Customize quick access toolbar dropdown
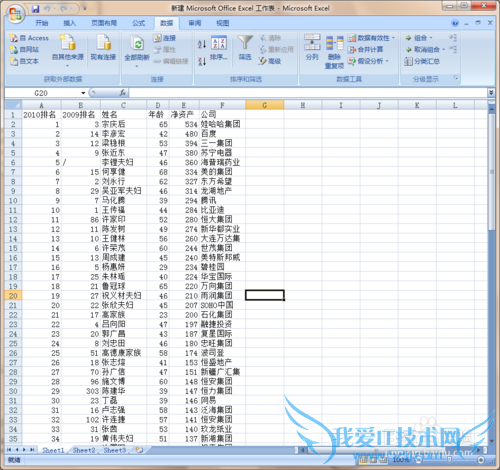The height and width of the screenshot is (470, 500). tap(85, 9)
